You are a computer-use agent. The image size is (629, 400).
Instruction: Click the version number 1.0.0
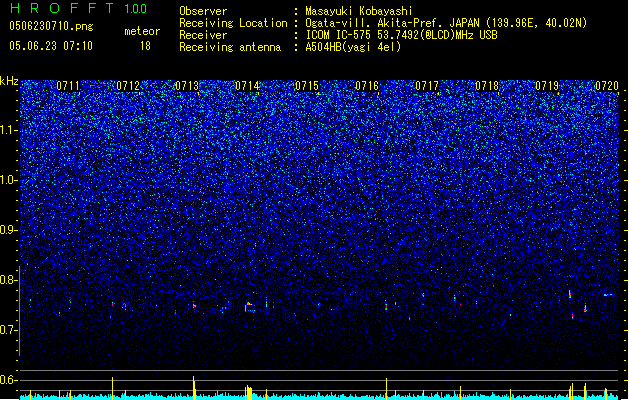(x=135, y=9)
